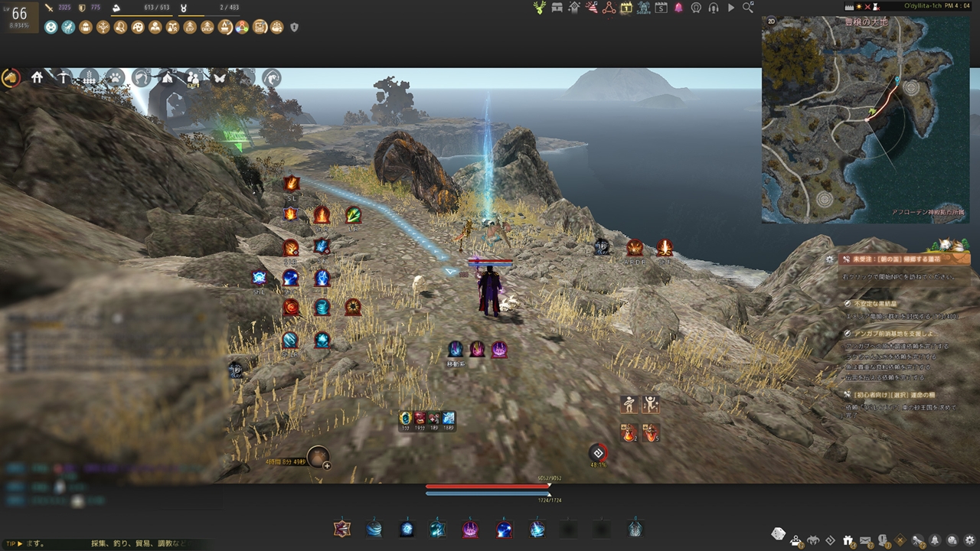Image resolution: width=980 pixels, height=551 pixels.
Task: Click the pink notification bell icon
Action: click(x=678, y=8)
